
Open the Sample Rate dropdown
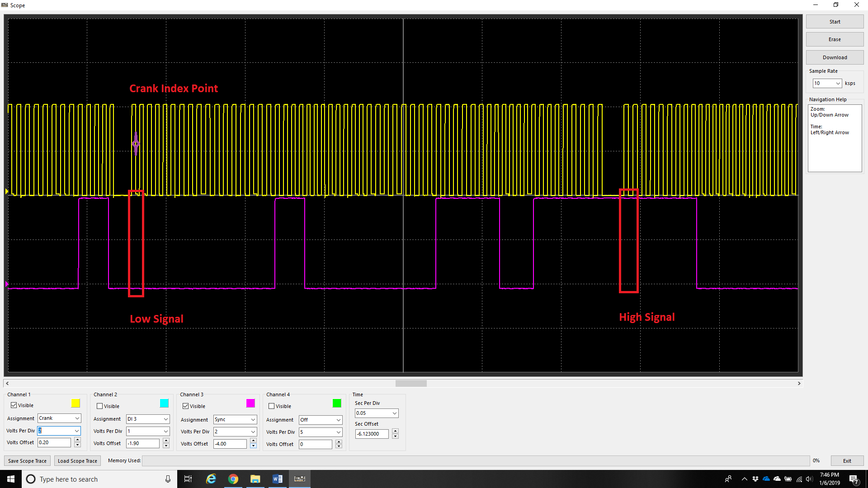pyautogui.click(x=827, y=83)
